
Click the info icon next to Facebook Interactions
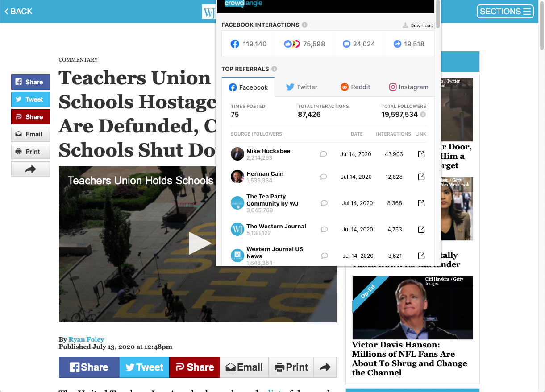click(304, 25)
